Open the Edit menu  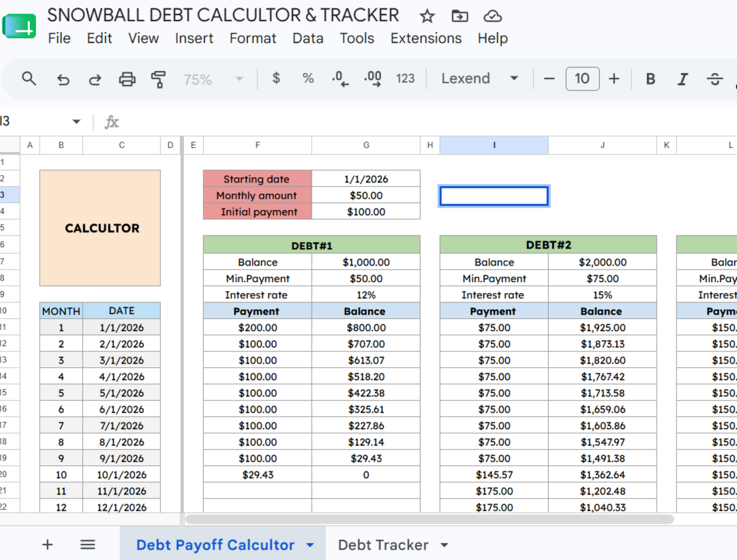coord(99,38)
